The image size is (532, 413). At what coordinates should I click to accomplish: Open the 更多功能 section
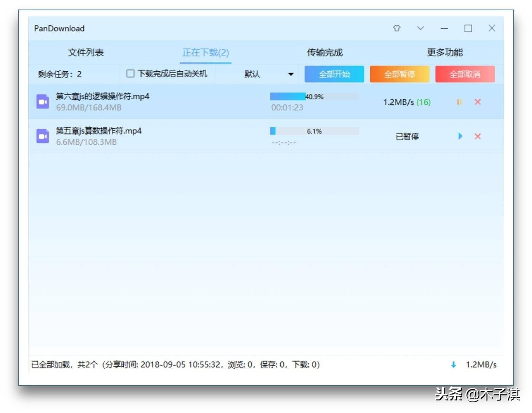click(445, 53)
